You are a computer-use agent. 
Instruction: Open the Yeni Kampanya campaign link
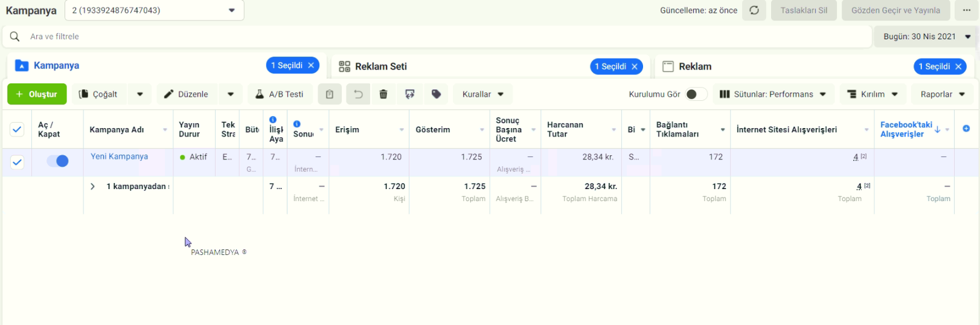click(119, 156)
